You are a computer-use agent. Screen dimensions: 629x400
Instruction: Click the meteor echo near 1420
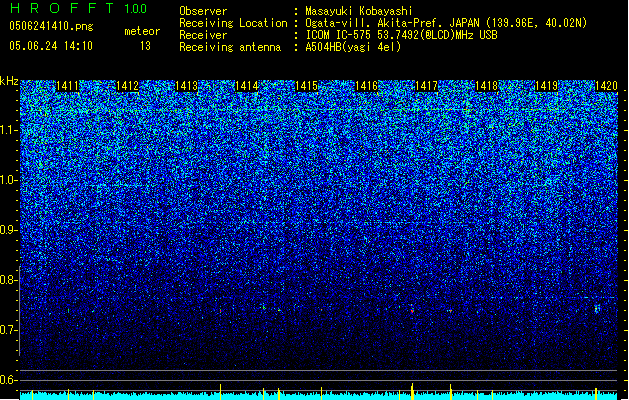[x=597, y=309]
